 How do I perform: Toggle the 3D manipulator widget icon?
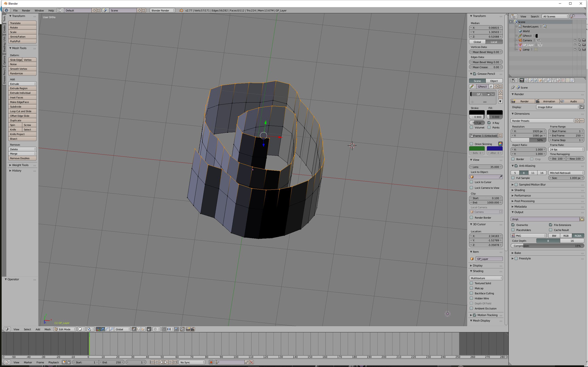click(x=98, y=329)
